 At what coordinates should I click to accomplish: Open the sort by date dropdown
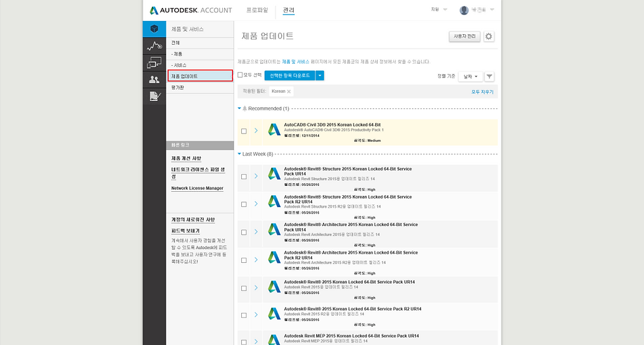(x=471, y=76)
